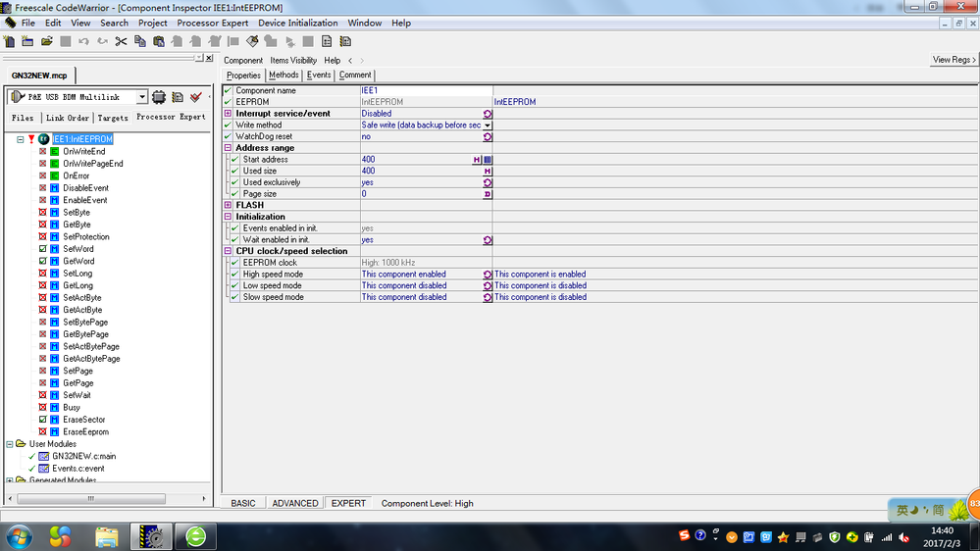Click the Cut scissors toolbar icon

point(122,42)
